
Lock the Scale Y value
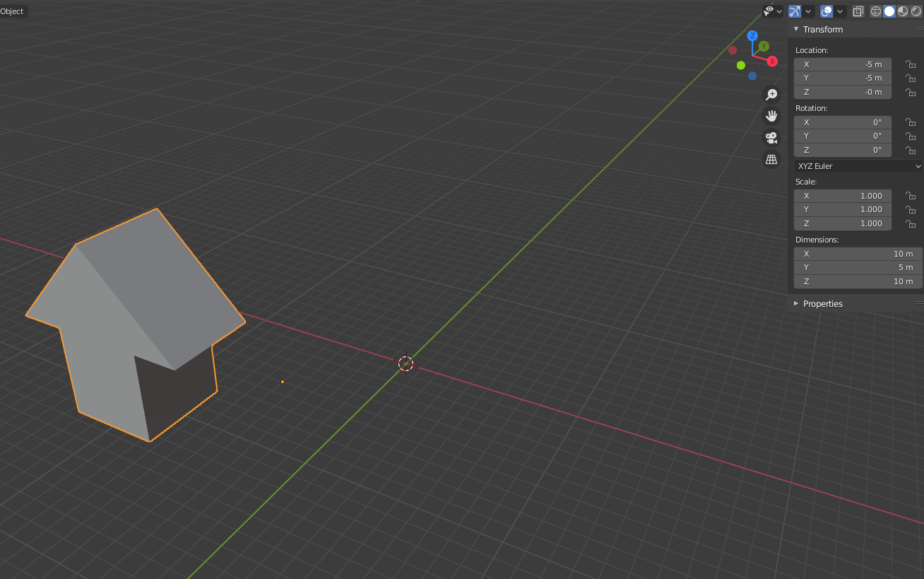point(911,210)
